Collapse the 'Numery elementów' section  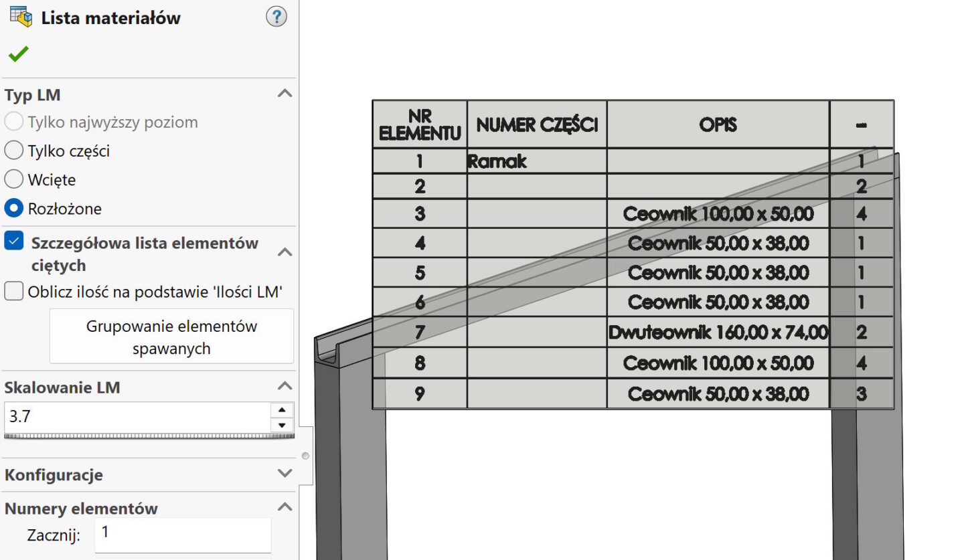point(285,507)
